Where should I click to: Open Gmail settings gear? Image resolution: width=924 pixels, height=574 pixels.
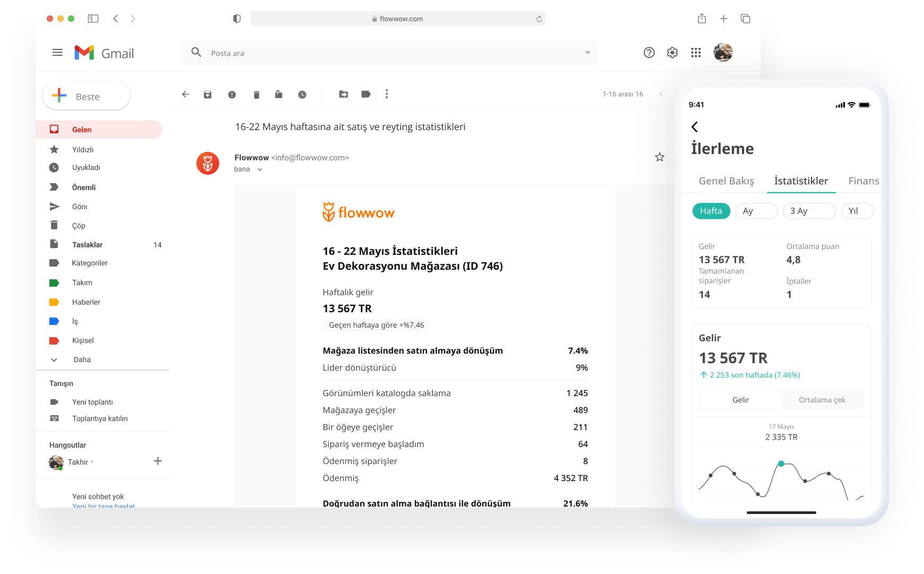click(672, 53)
